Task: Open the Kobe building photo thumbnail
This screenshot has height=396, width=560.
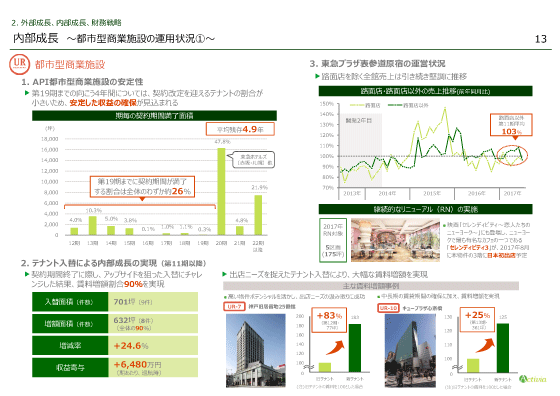Action: point(256,351)
